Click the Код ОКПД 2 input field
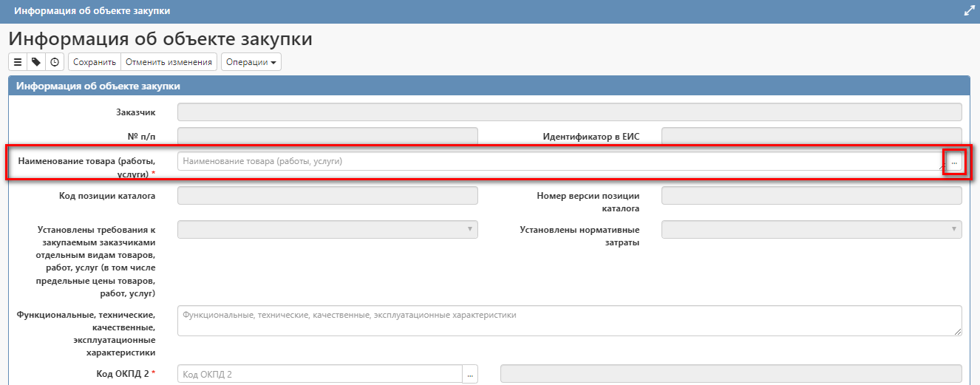The image size is (980, 385). [x=320, y=374]
